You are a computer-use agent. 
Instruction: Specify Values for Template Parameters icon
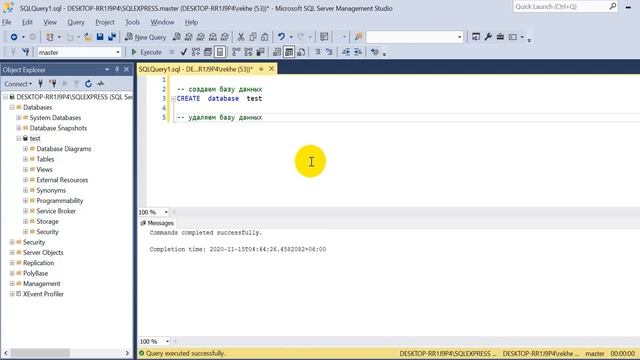click(x=374, y=52)
